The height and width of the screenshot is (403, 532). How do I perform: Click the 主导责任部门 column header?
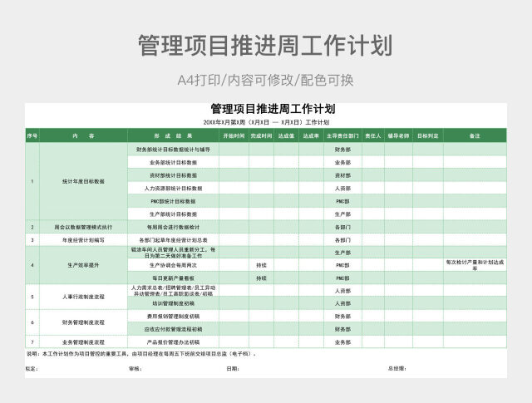click(342, 135)
